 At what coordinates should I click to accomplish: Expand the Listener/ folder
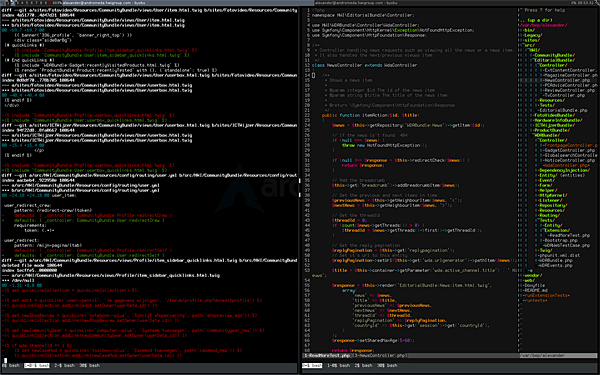click(x=551, y=200)
